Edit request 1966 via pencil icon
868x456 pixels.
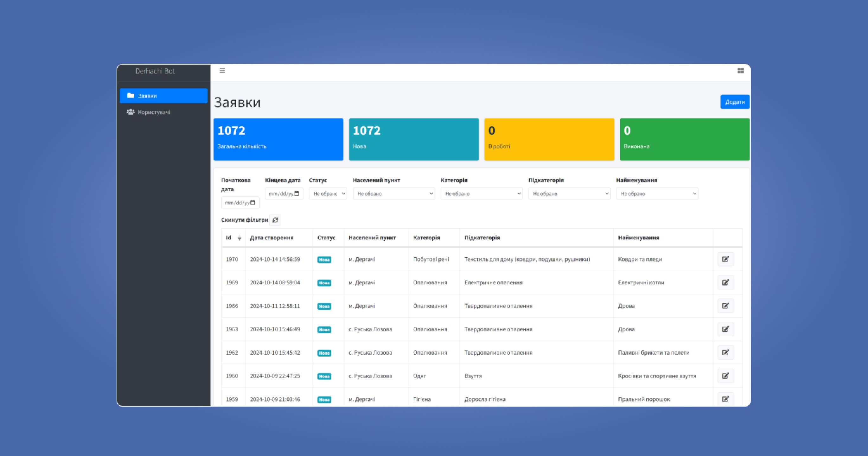[x=725, y=306]
